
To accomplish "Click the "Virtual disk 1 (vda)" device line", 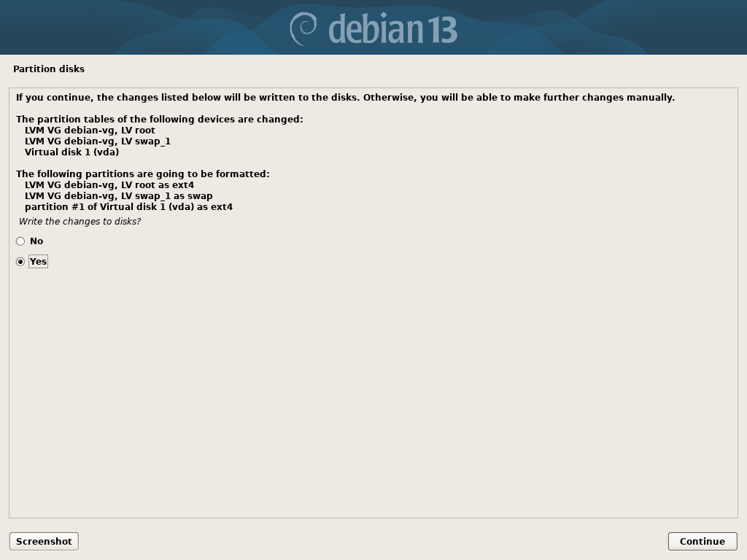I will point(72,152).
